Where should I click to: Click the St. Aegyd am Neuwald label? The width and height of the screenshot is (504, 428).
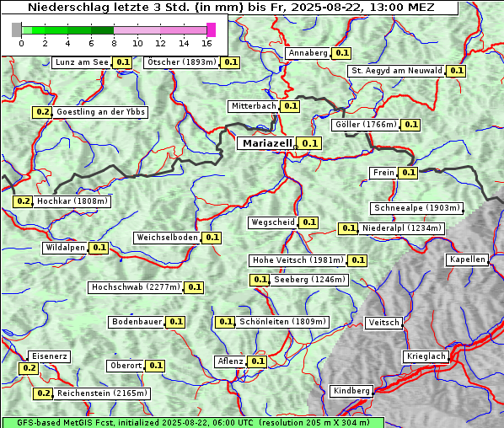click(396, 71)
